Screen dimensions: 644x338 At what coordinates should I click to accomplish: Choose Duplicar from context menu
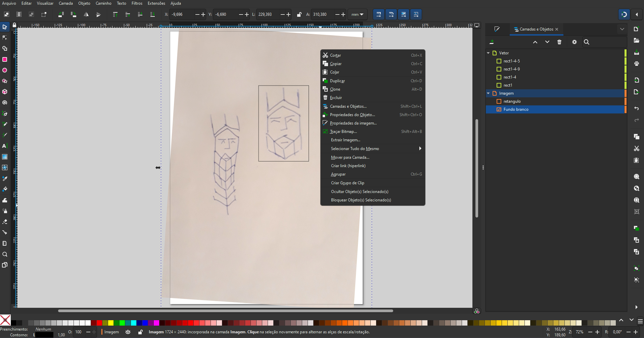point(373,81)
